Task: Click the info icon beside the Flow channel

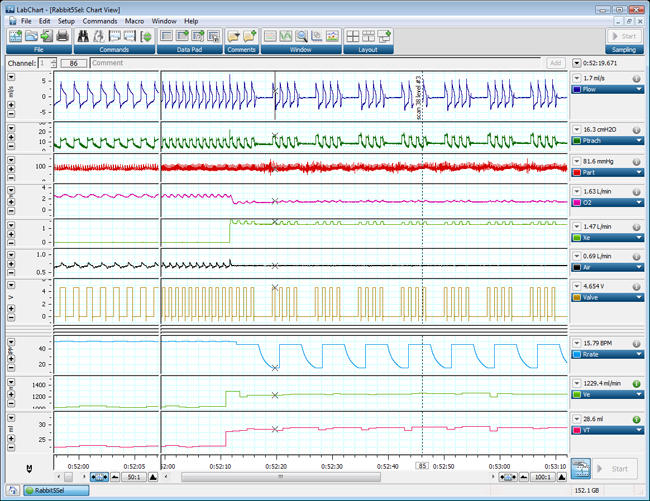Action: (x=636, y=77)
